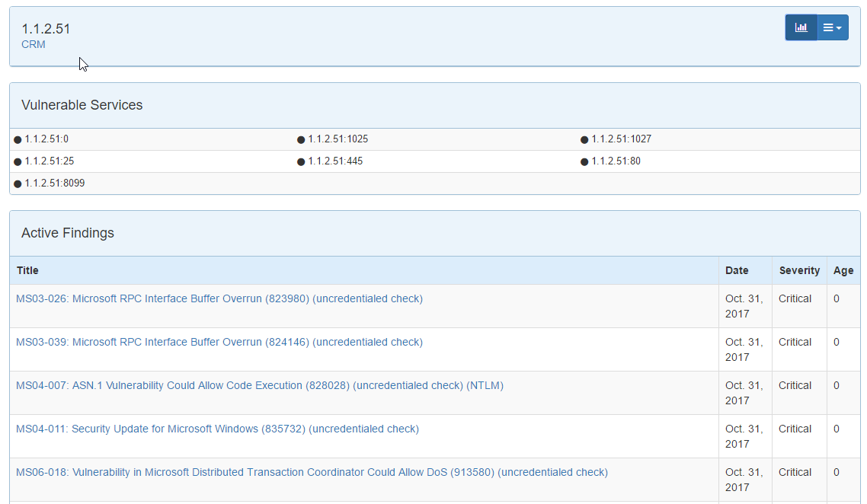The width and height of the screenshot is (867, 504).
Task: Open the hamburger menu dropdown
Action: tap(832, 27)
